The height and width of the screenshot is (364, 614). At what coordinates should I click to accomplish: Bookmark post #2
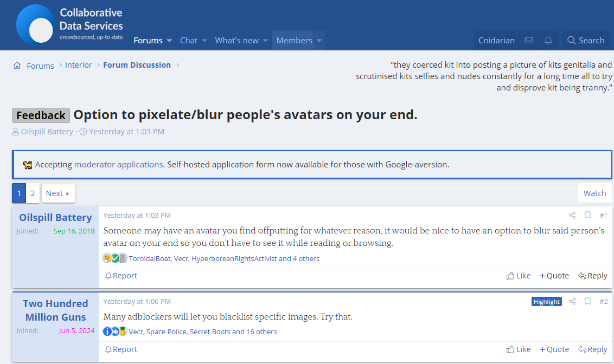pos(587,301)
